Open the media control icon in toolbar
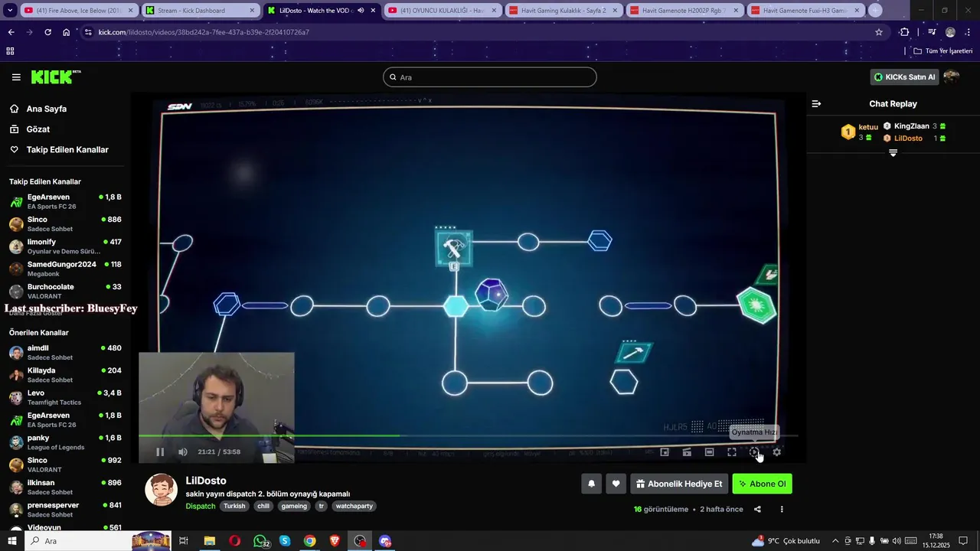 [932, 32]
